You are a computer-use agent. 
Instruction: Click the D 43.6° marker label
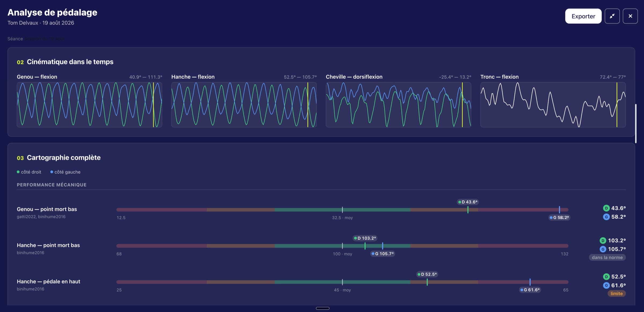tap(468, 202)
